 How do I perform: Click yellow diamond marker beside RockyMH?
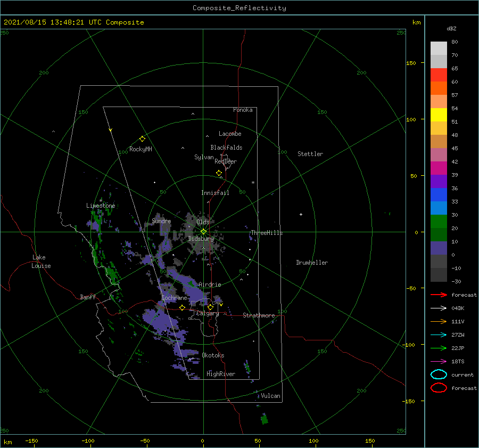tap(142, 139)
